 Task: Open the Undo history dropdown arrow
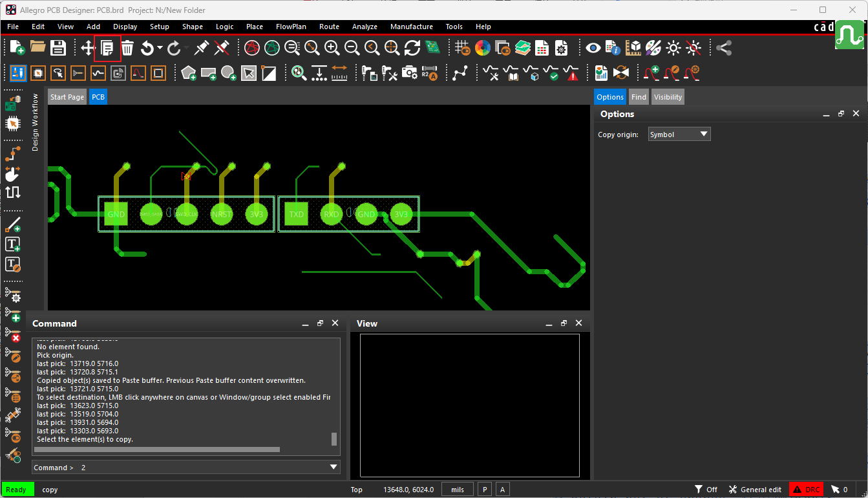point(160,48)
